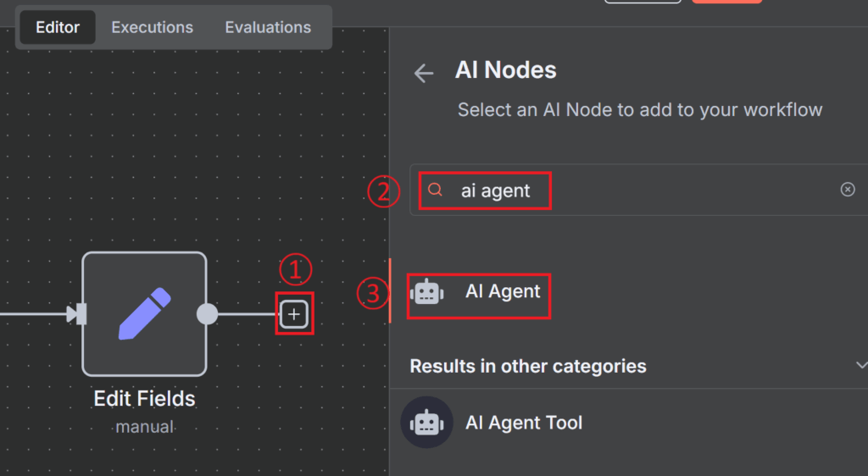Viewport: 868px width, 476px height.
Task: Focus the "ai agent" search field
Action: click(627, 190)
